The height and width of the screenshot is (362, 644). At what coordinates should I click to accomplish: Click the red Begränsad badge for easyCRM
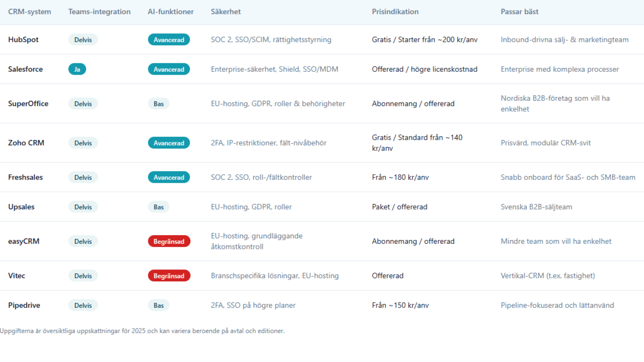click(x=169, y=241)
